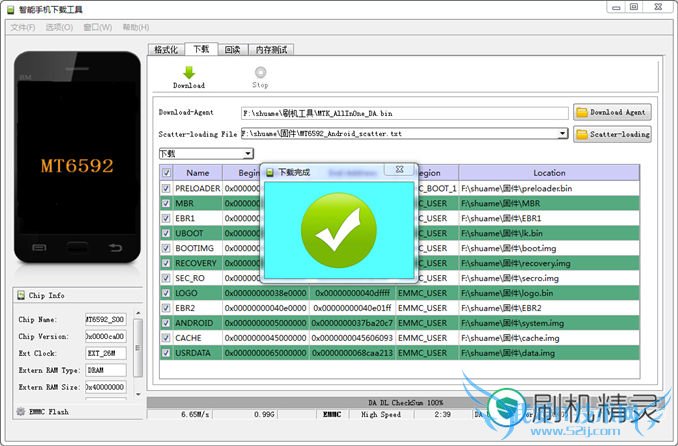Open the 内存测试 tab
Viewport: 678px width, 446px height.
click(x=271, y=50)
